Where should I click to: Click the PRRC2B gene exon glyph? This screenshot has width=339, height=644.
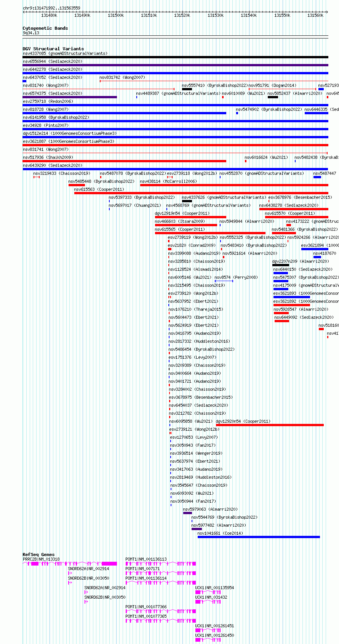coord(70,564)
